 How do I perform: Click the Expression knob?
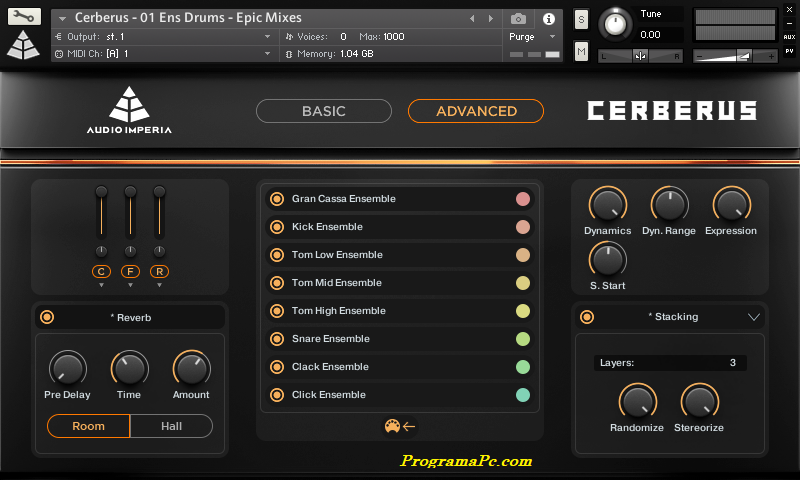[x=732, y=205]
